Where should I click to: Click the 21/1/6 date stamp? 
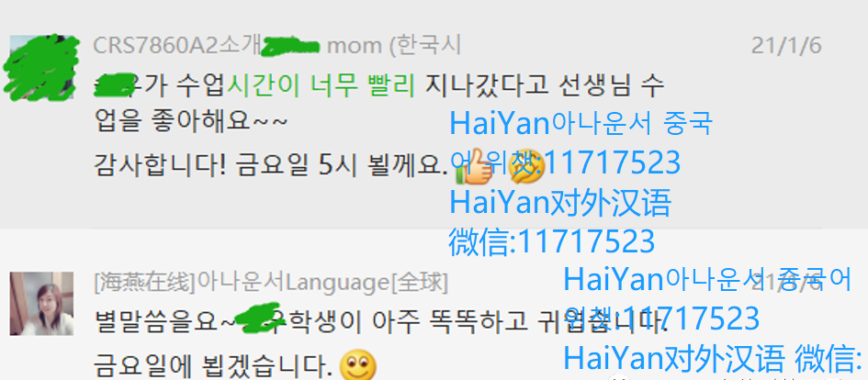pyautogui.click(x=786, y=46)
